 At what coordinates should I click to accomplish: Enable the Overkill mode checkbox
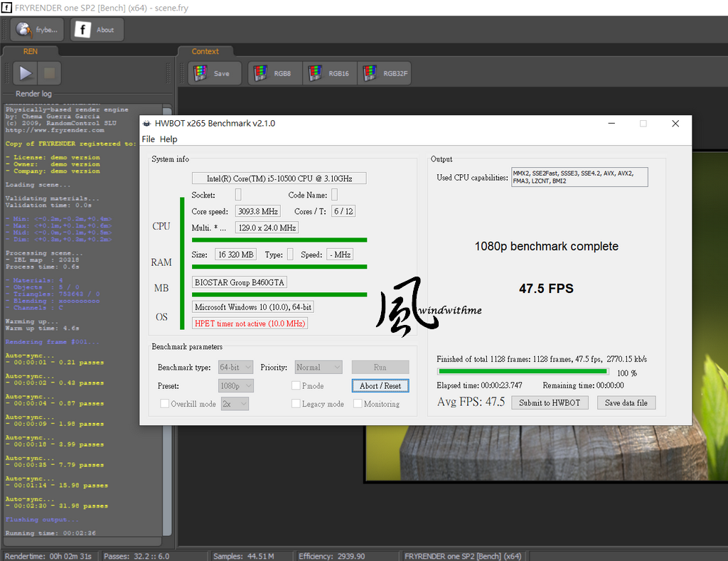pyautogui.click(x=164, y=404)
